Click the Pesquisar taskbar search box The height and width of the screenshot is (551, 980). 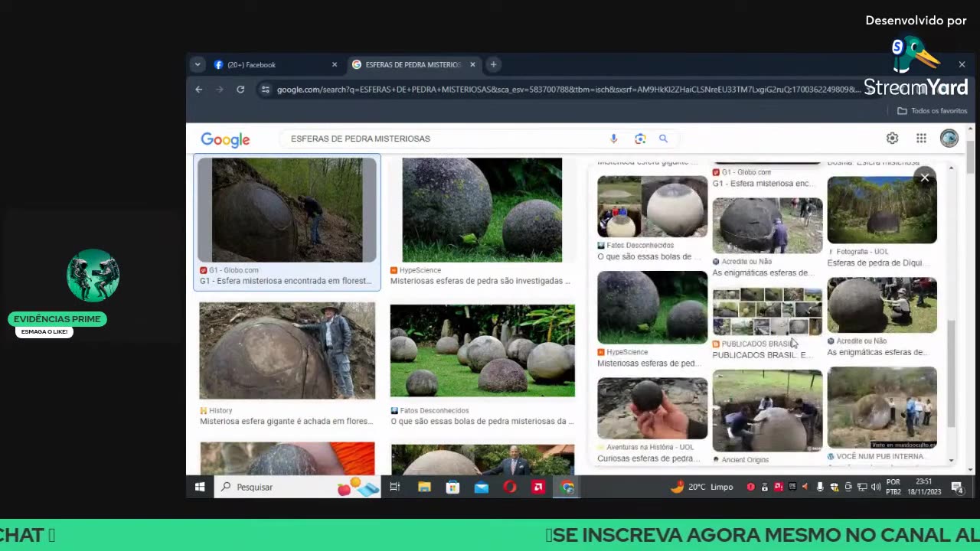pyautogui.click(x=299, y=487)
